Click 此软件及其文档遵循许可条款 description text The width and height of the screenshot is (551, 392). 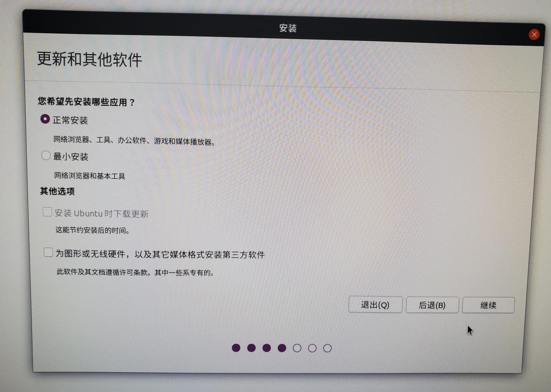point(135,272)
